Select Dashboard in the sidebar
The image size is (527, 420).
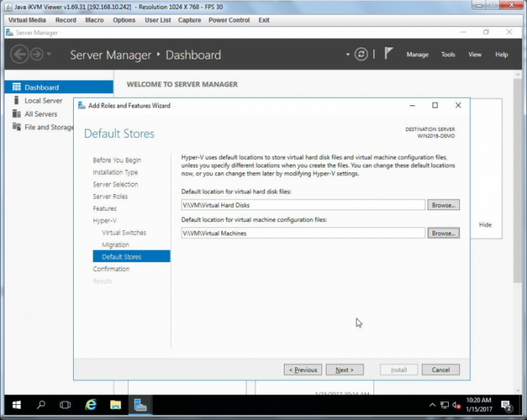click(59, 87)
